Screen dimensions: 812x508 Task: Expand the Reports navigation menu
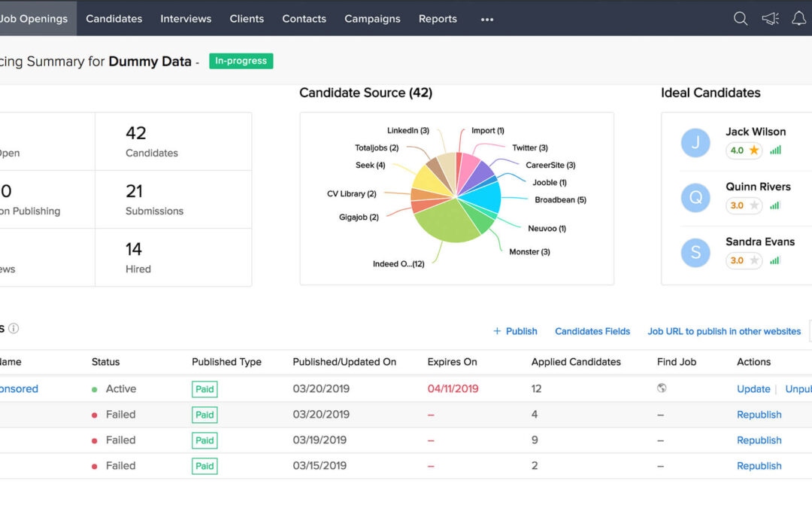(x=438, y=18)
